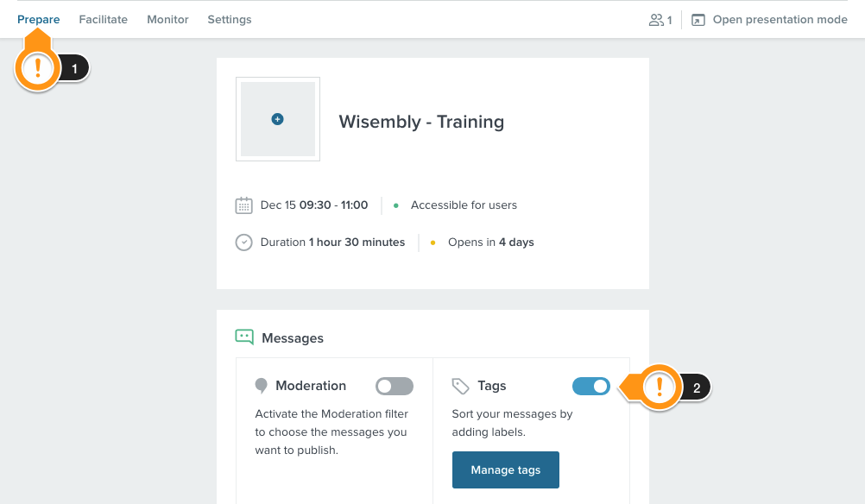This screenshot has width=865, height=504.
Task: Click the Messages speech bubble icon
Action: (244, 337)
